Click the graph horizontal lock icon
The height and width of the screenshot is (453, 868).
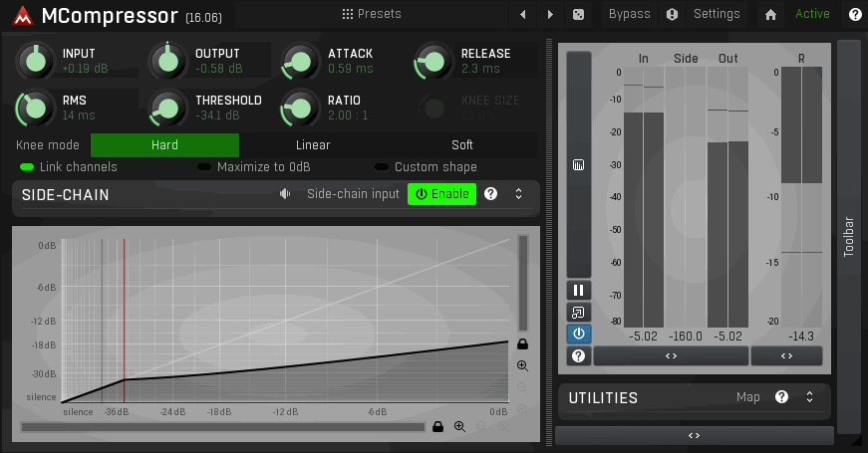point(437,427)
